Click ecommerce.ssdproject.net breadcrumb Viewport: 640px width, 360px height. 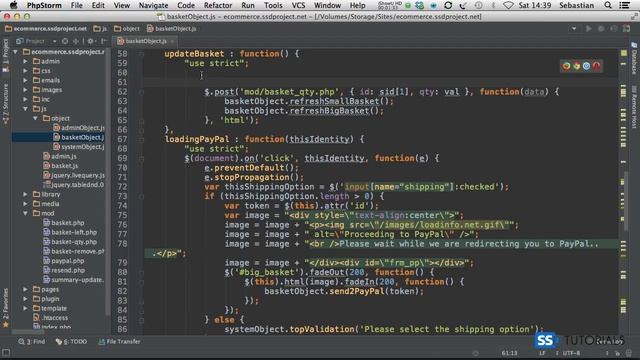click(46, 29)
